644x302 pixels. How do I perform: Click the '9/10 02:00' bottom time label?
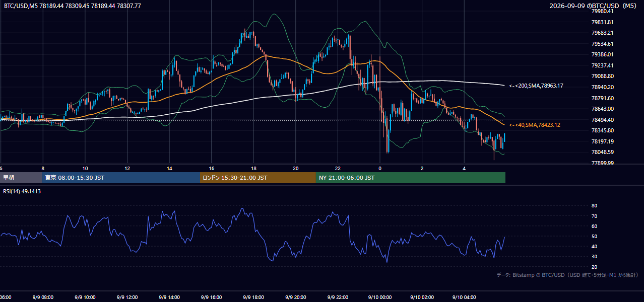(422, 297)
